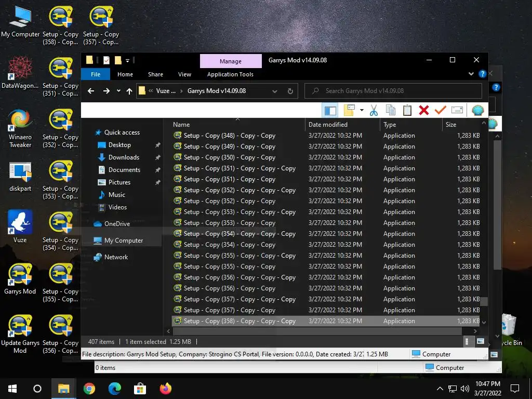Switch to details view button in status bar
The width and height of the screenshot is (532, 399).
[x=467, y=342]
